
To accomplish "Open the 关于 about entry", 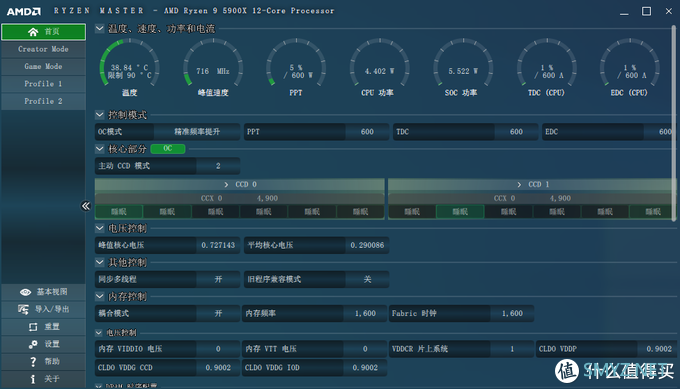I will pyautogui.click(x=43, y=379).
